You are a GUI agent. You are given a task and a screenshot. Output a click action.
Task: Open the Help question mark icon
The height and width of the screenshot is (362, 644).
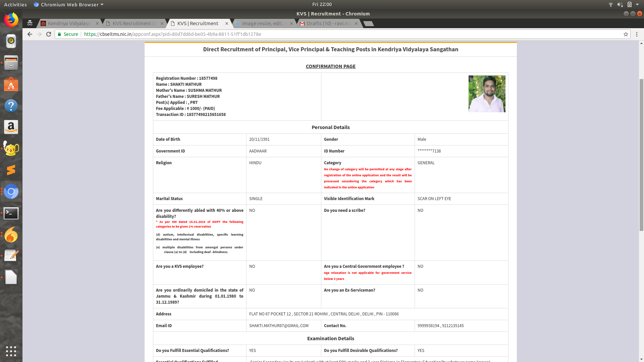tap(11, 106)
